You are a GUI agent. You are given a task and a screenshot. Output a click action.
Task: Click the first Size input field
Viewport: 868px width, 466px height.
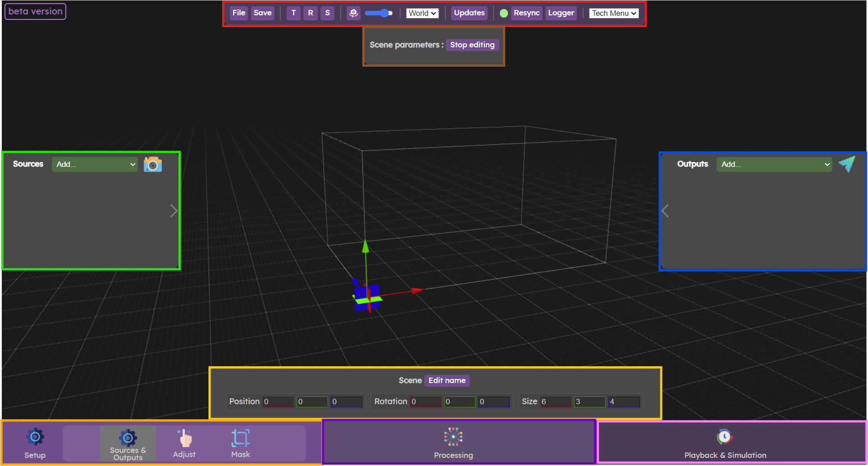click(x=555, y=401)
